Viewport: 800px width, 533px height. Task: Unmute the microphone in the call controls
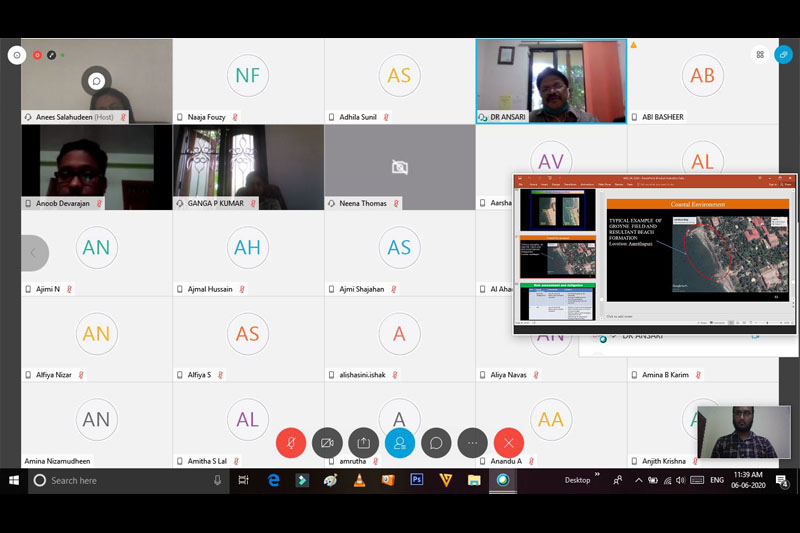[x=291, y=442]
